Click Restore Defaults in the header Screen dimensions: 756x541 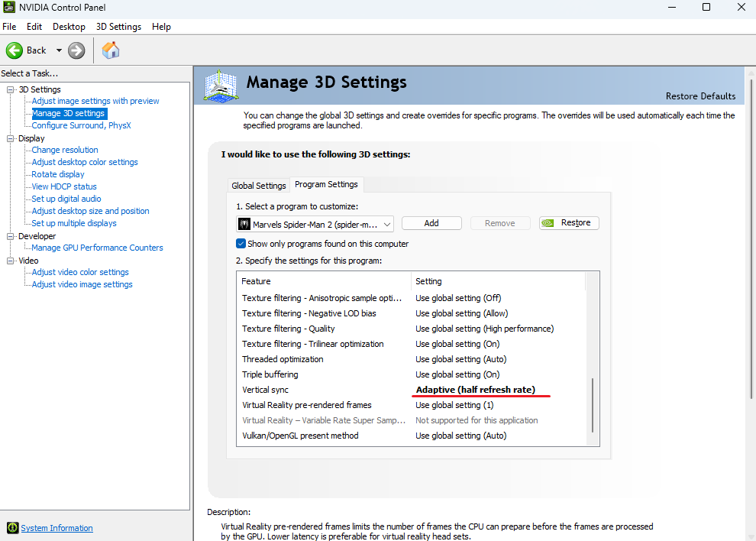pyautogui.click(x=700, y=96)
